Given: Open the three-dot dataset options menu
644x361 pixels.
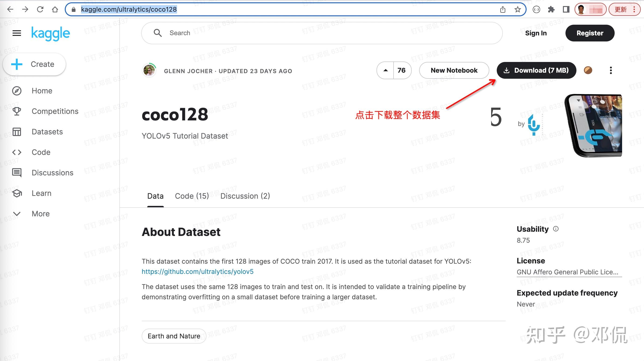Looking at the screenshot, I should point(611,70).
